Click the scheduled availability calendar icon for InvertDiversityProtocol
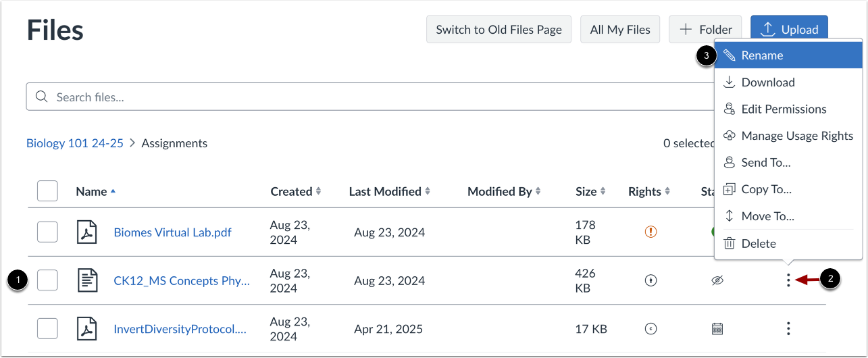Image resolution: width=868 pixels, height=358 pixels. coord(717,329)
